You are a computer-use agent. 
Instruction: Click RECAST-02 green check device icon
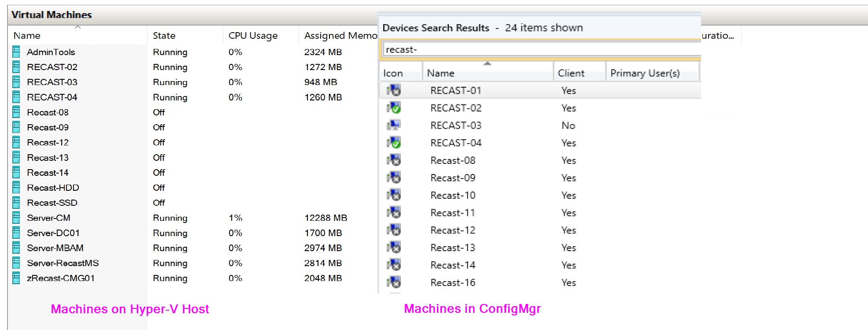(x=394, y=108)
